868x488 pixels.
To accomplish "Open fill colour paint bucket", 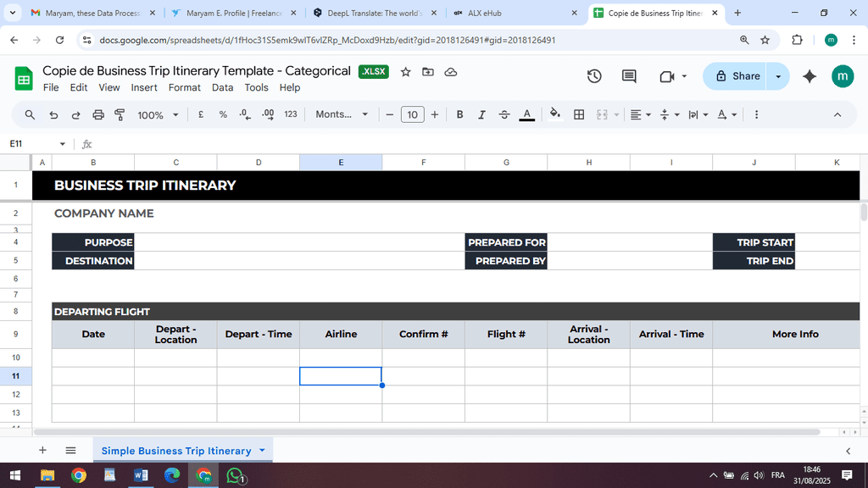I will pos(554,114).
